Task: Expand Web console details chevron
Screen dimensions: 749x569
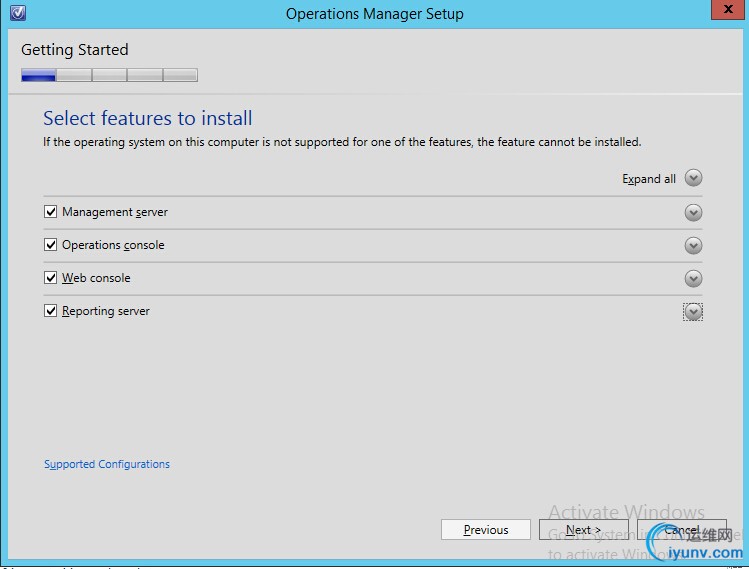Action: (x=693, y=278)
